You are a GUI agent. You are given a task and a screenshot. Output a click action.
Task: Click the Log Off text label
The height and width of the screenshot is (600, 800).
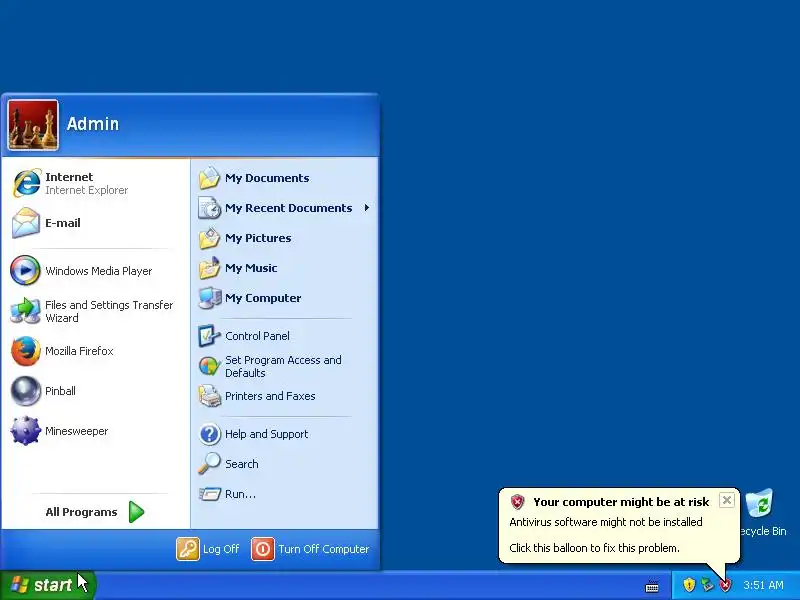(221, 549)
